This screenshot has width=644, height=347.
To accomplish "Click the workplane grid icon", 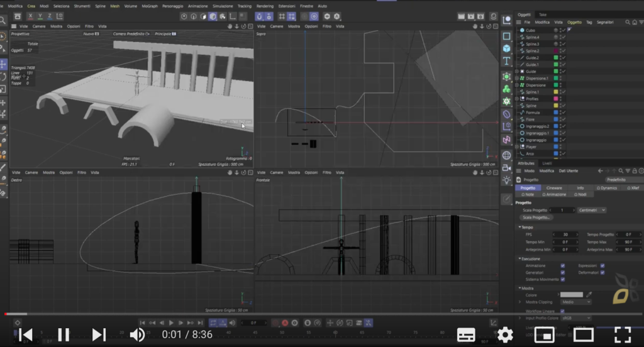I will tap(282, 16).
